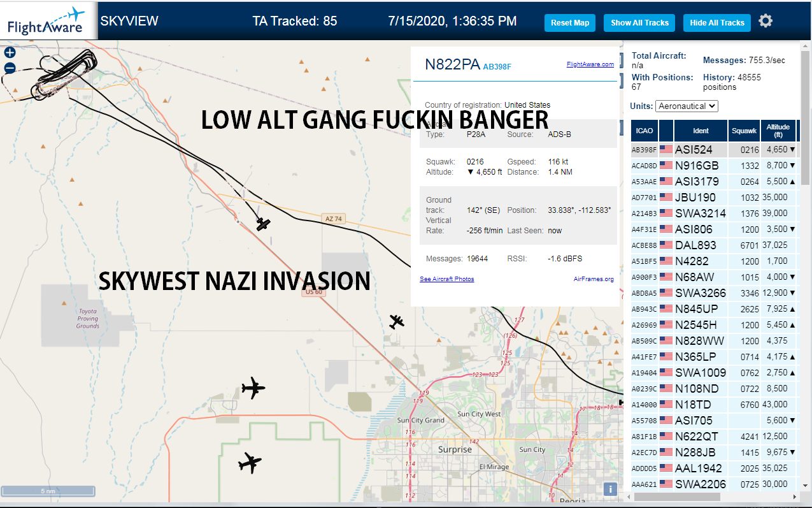Viewport: 812px width, 508px height.
Task: Zoom out on the map
Action: click(x=10, y=68)
